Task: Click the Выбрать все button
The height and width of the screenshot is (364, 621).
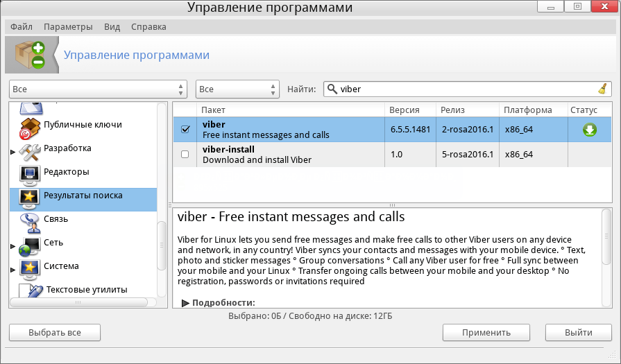Action: click(x=55, y=332)
